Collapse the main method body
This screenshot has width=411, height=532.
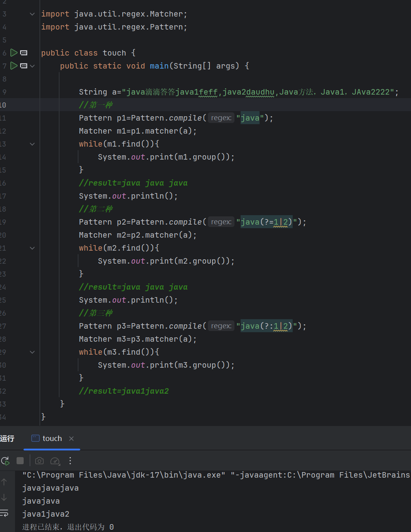click(x=32, y=66)
